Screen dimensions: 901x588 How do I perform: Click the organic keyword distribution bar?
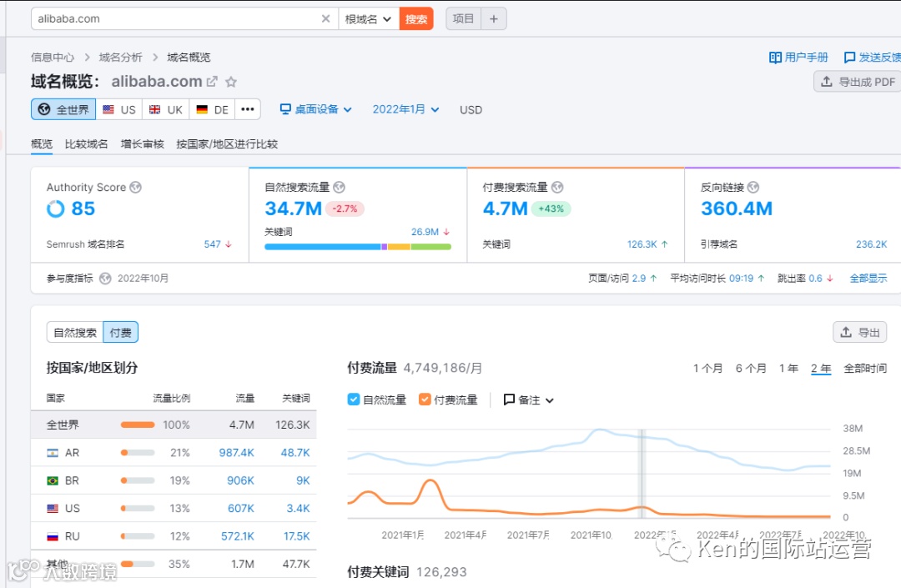357,247
